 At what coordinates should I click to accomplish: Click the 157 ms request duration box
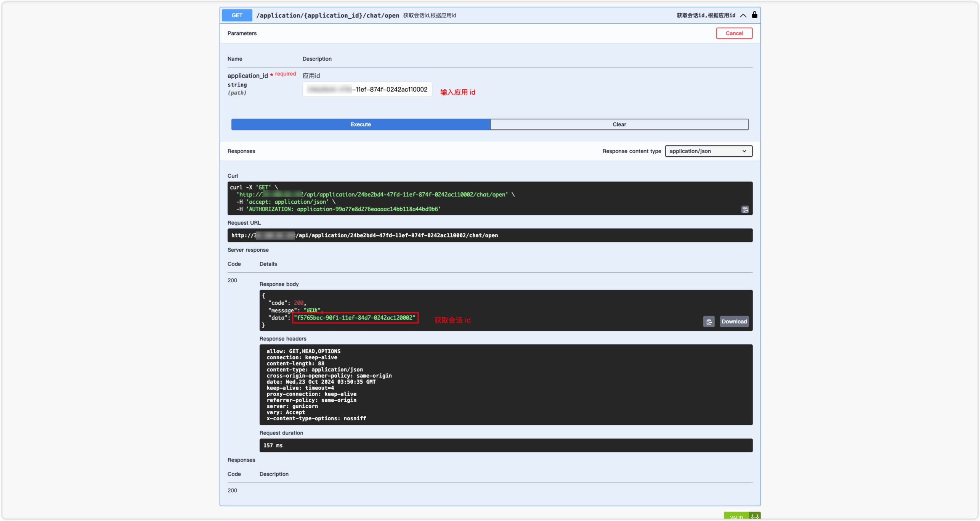coord(505,445)
